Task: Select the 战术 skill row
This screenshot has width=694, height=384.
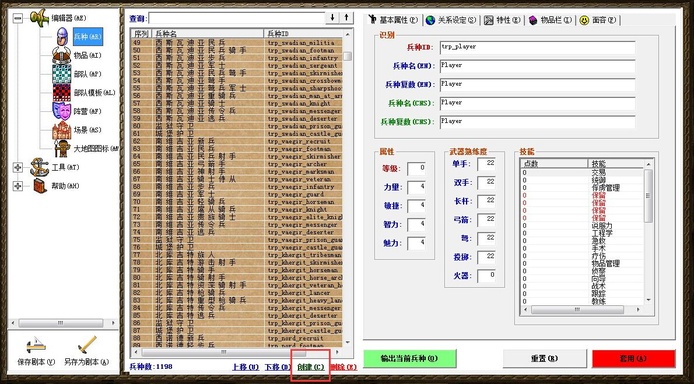Action: 582,286
